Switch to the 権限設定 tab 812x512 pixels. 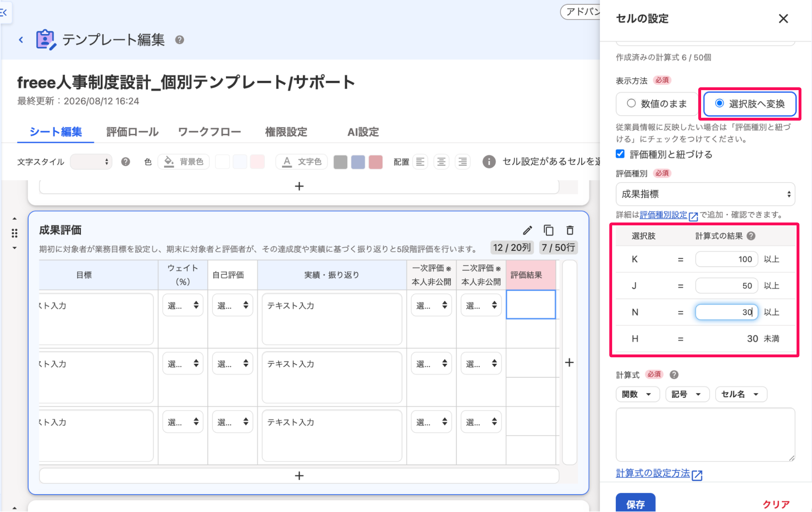pyautogui.click(x=286, y=132)
